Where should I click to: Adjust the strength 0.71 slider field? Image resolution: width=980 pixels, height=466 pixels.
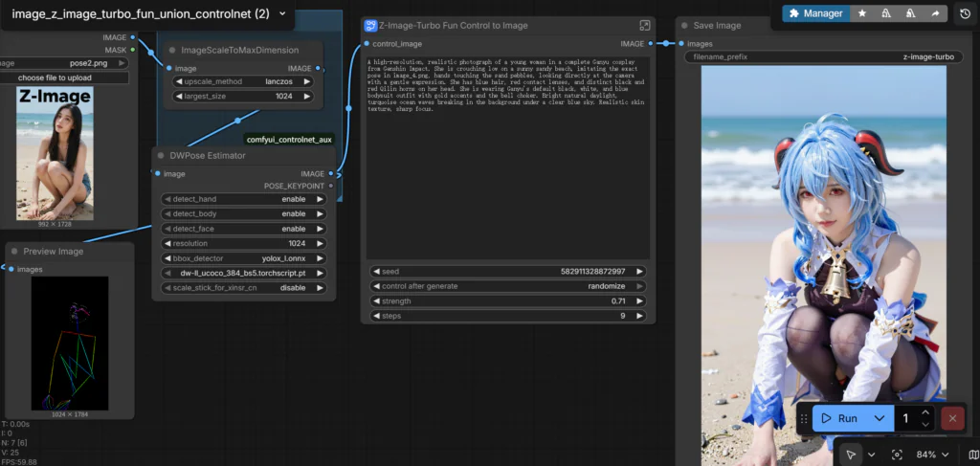coord(506,301)
